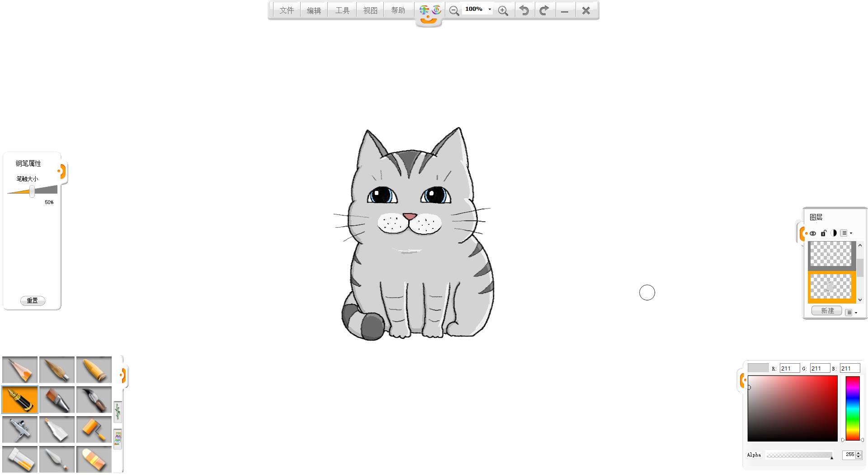Select the eraser tool
Screen dimensions: 868x475
pos(94,459)
